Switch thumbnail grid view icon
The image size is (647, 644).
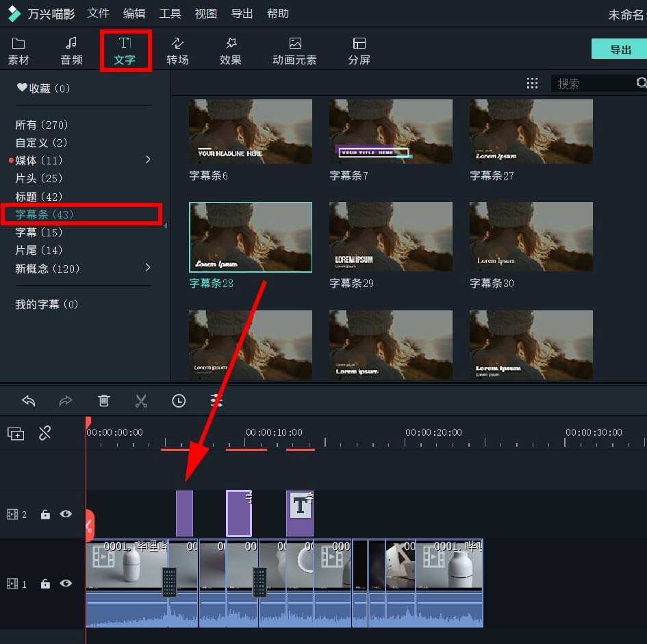[532, 84]
